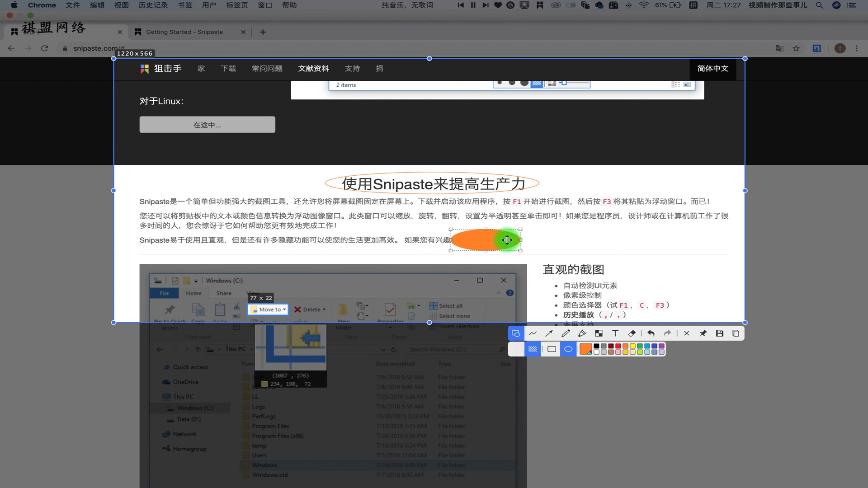Open the 下载 nav item
The image size is (868, 488).
coord(228,69)
